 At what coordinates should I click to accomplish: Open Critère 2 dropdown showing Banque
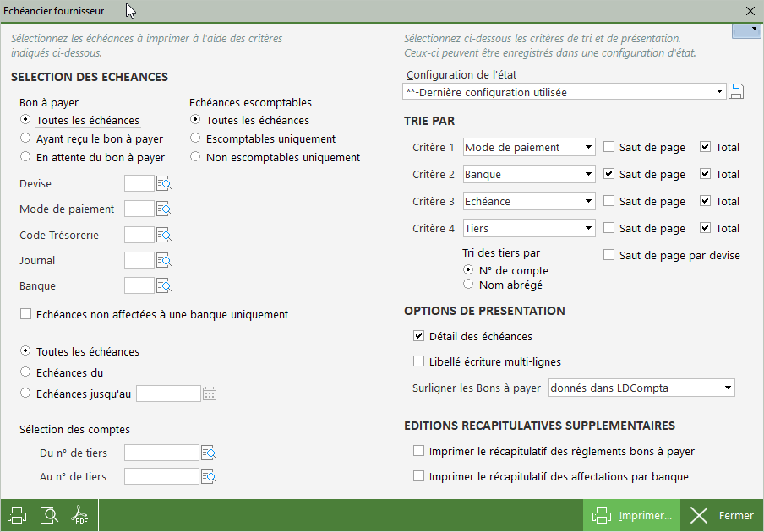click(x=529, y=174)
